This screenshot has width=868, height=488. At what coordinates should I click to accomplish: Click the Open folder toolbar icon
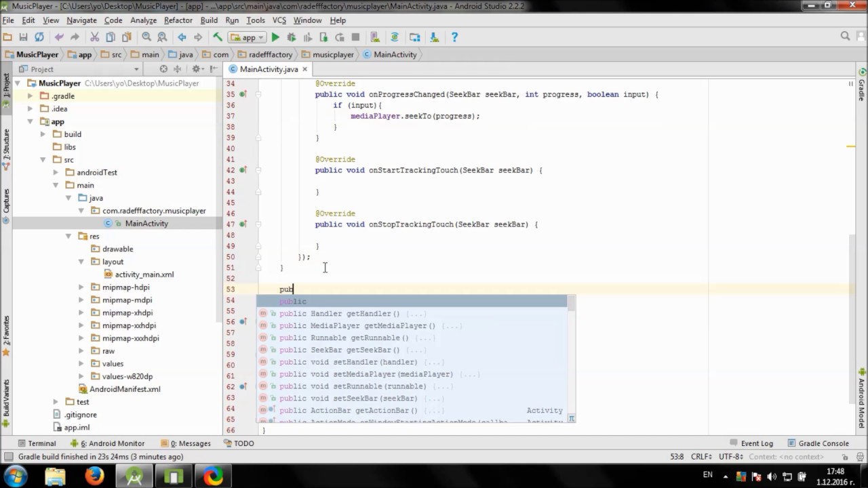click(7, 37)
